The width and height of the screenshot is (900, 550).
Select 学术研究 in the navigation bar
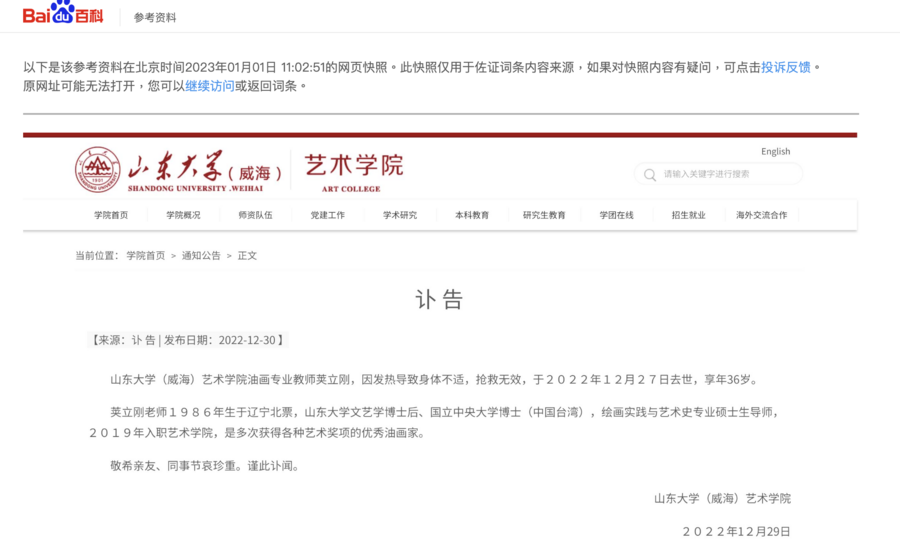click(x=399, y=215)
